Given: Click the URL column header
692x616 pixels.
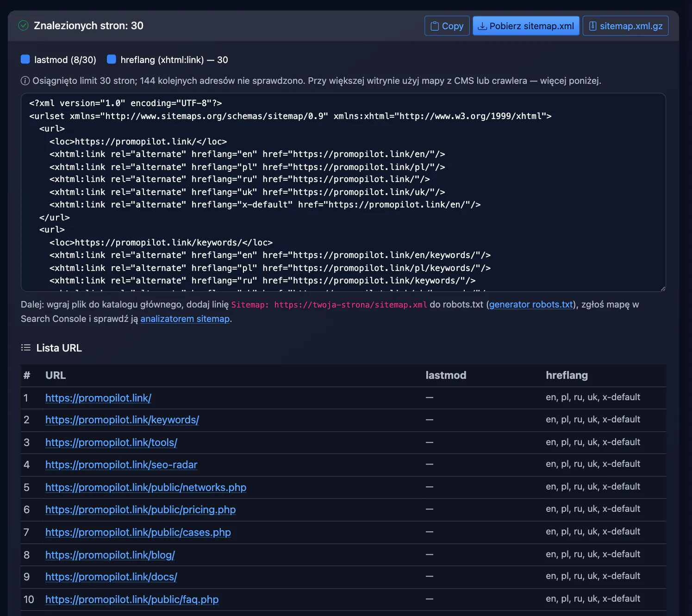Looking at the screenshot, I should pyautogui.click(x=56, y=375).
